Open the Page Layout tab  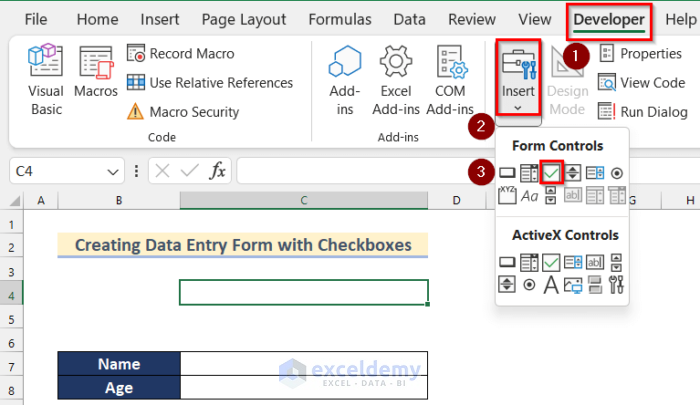click(x=243, y=19)
